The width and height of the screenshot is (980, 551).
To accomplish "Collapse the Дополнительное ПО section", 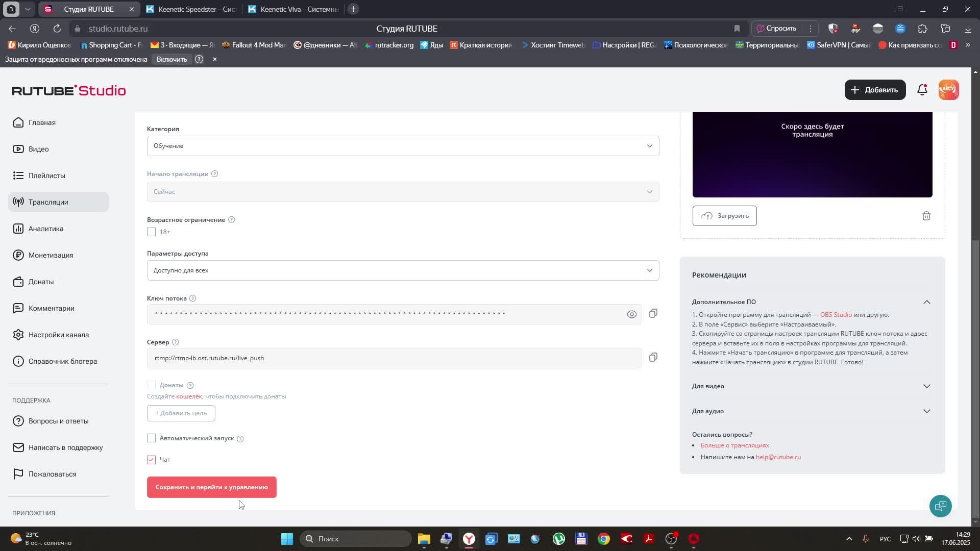I will (x=926, y=302).
